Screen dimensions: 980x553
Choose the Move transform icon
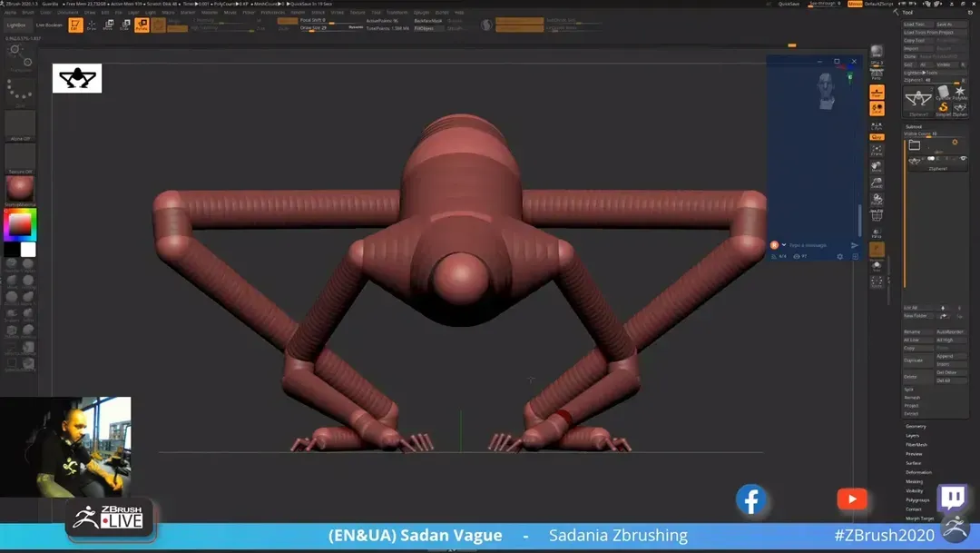(108, 25)
